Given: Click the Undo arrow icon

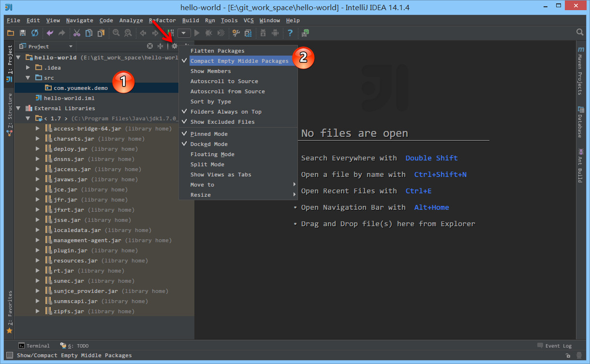Looking at the screenshot, I should coord(50,33).
